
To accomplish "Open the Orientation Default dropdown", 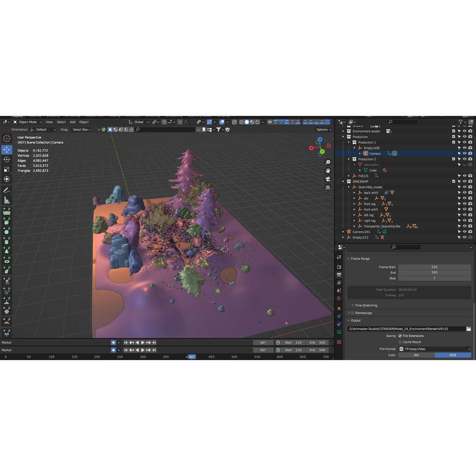I will click(43, 130).
